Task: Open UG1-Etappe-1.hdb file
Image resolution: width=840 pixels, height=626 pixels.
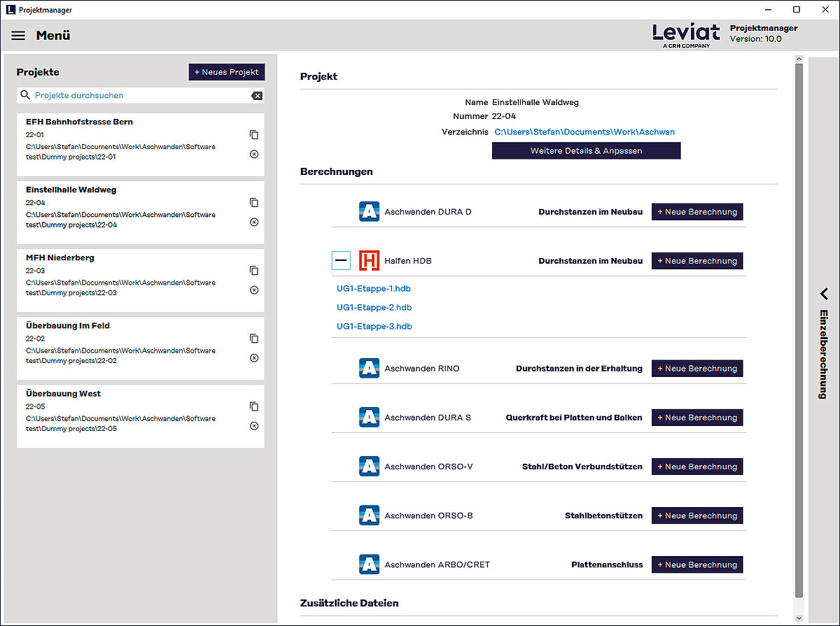Action: pos(374,288)
